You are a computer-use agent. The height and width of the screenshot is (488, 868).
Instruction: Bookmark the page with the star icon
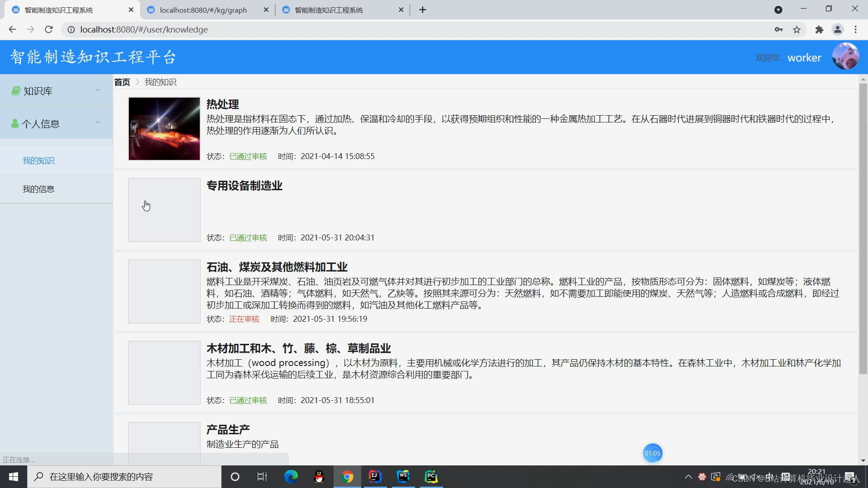coord(797,29)
